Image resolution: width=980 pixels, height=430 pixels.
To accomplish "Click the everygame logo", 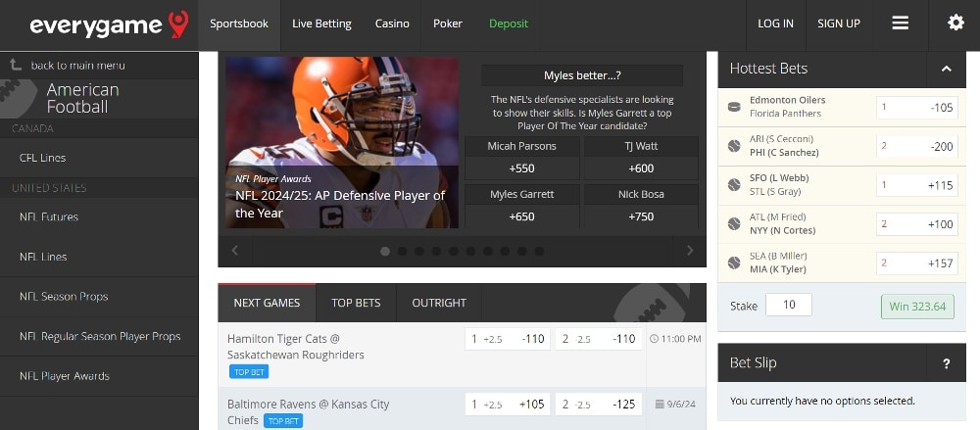I will 109,25.
